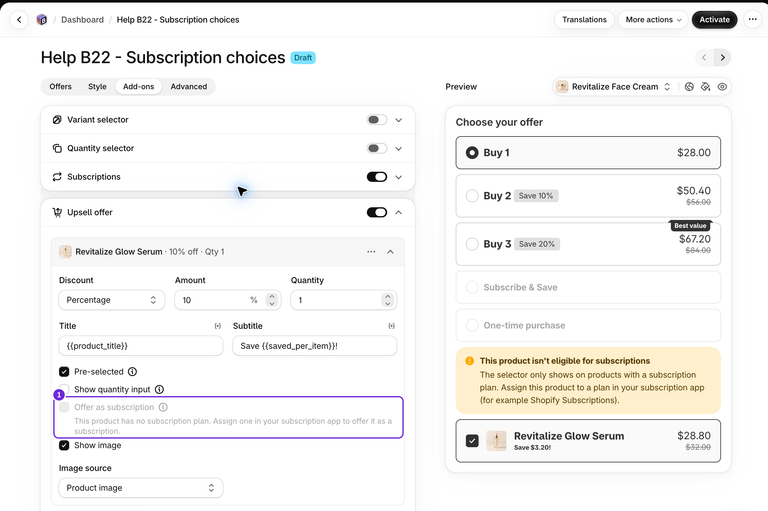The width and height of the screenshot is (768, 511).
Task: Select the Buy 3 radio option
Action: click(x=472, y=244)
